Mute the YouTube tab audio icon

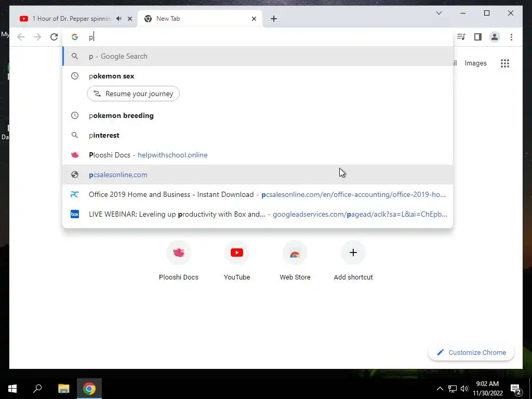tap(119, 19)
